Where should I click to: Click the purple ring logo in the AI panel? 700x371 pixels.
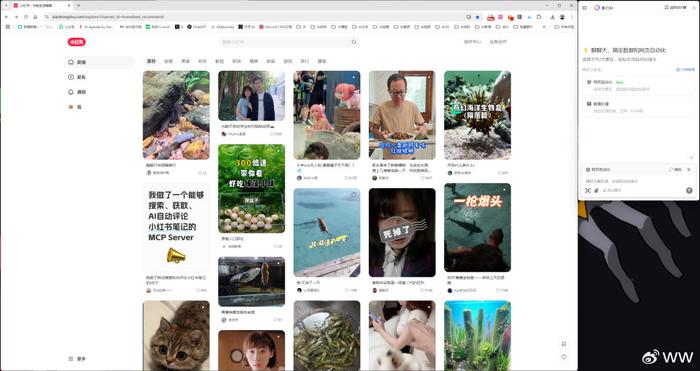(x=597, y=8)
